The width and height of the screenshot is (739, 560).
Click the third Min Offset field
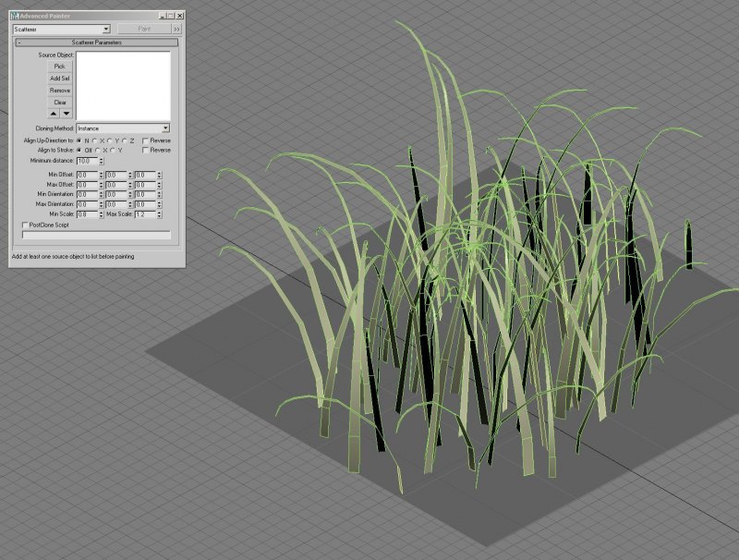(145, 175)
